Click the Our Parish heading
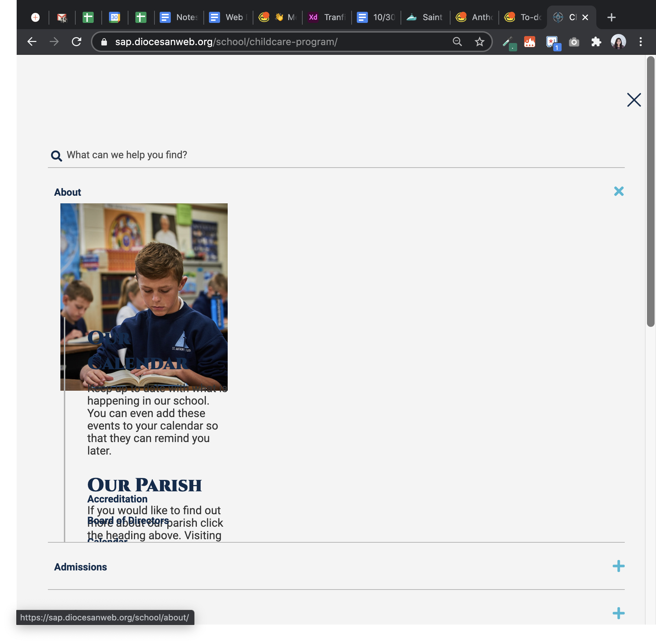The height and width of the screenshot is (644, 656). pos(144,485)
